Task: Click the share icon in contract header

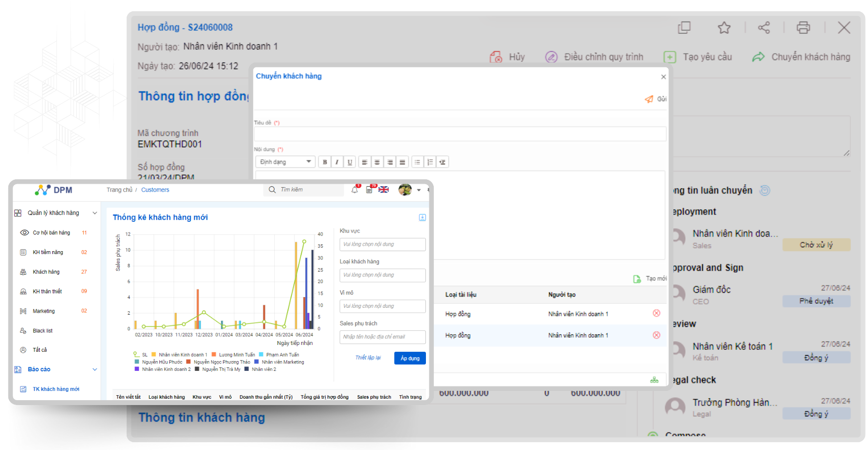Action: [764, 28]
